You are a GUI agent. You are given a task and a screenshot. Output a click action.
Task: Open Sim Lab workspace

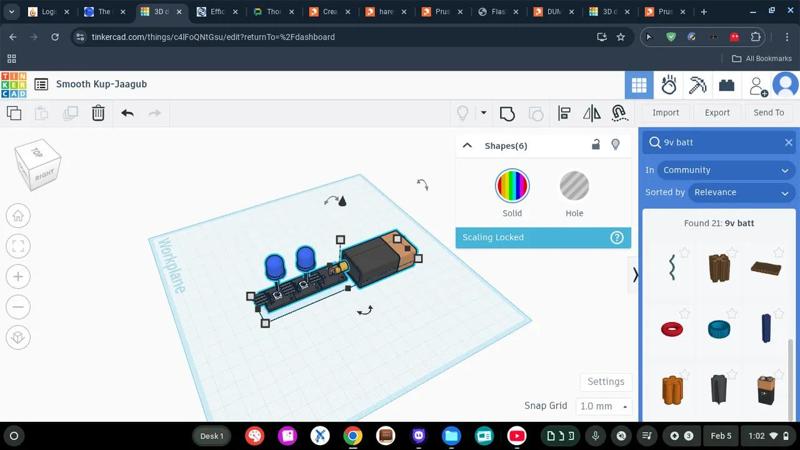[x=668, y=85]
